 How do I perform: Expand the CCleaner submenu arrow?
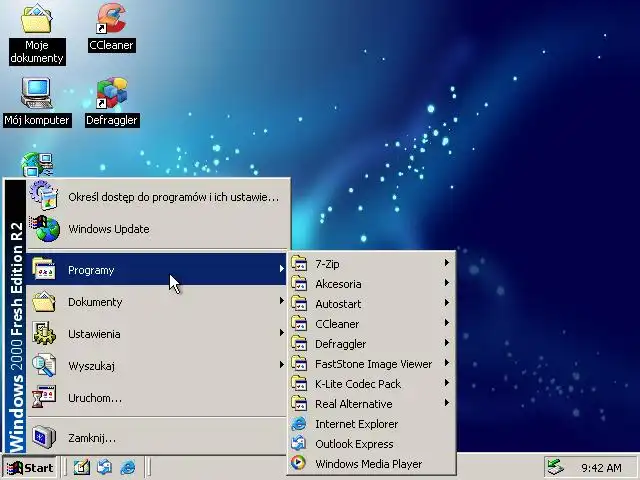(447, 323)
